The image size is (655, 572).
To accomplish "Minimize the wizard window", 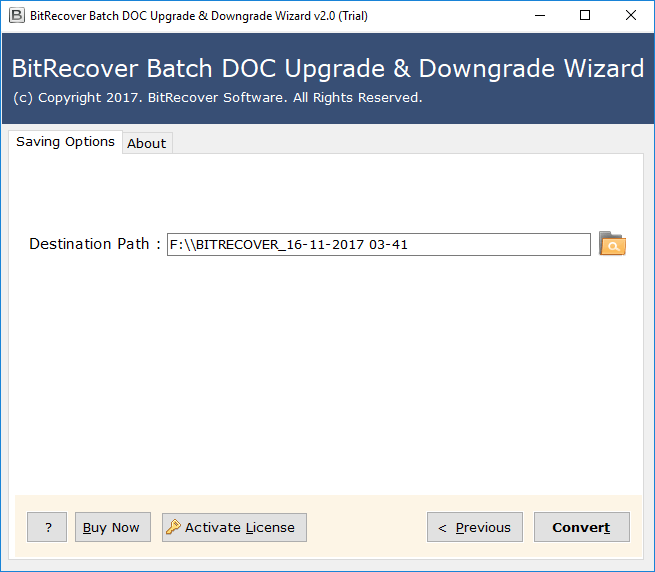I will [540, 16].
